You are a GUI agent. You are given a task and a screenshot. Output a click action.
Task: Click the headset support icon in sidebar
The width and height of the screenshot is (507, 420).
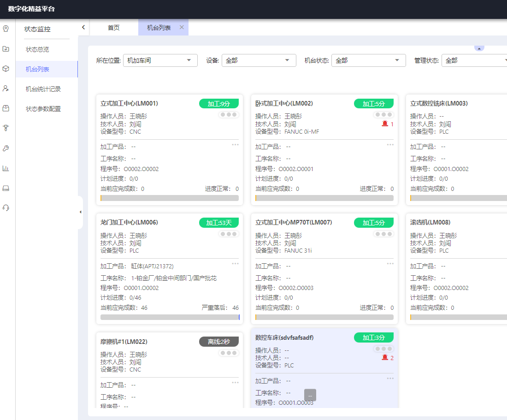(x=6, y=208)
